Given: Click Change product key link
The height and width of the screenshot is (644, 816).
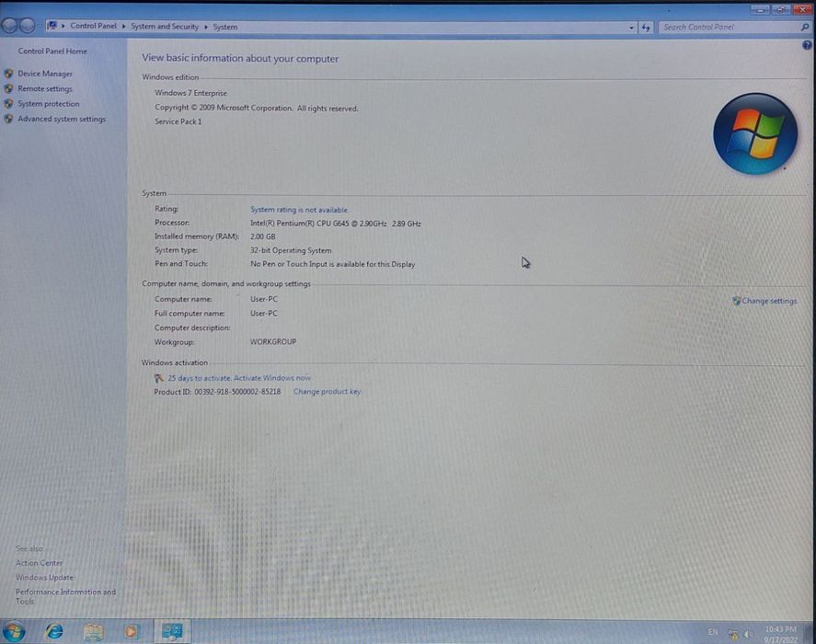Looking at the screenshot, I should pyautogui.click(x=327, y=392).
